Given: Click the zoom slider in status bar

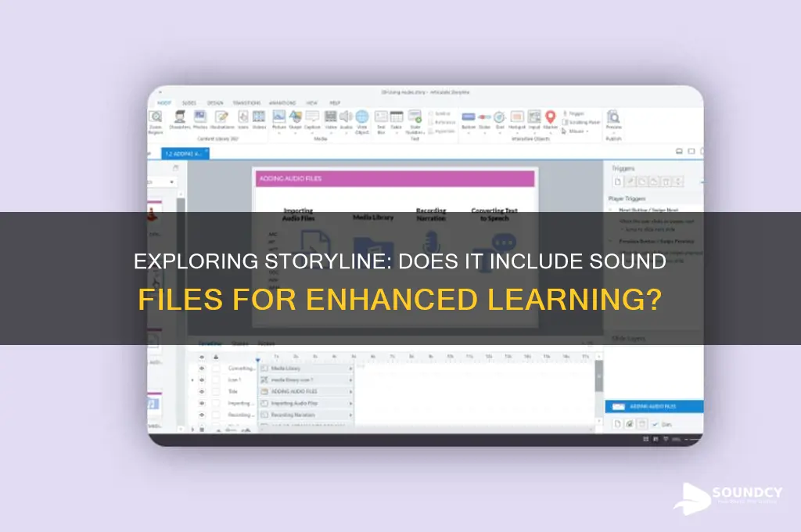Looking at the screenshot, I should [694, 439].
